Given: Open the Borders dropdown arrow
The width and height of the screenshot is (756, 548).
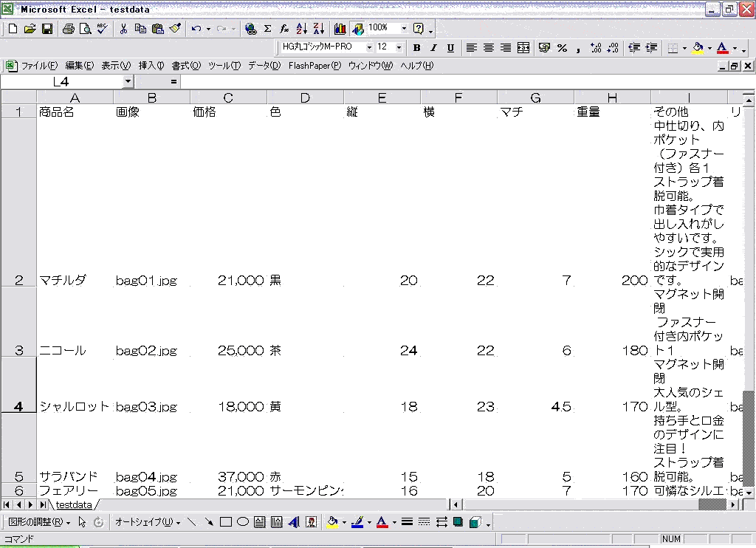Looking at the screenshot, I should click(x=684, y=48).
